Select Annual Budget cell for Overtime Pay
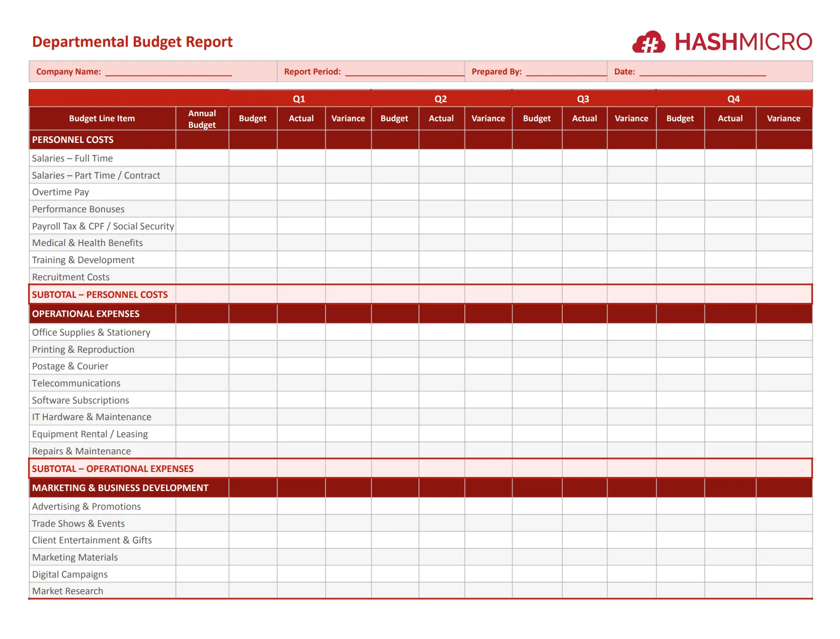The height and width of the screenshot is (639, 840). pos(202,192)
